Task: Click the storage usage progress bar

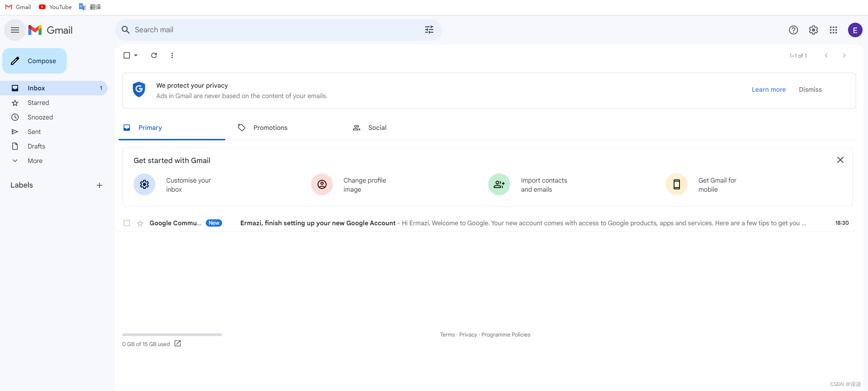Action: click(172, 335)
